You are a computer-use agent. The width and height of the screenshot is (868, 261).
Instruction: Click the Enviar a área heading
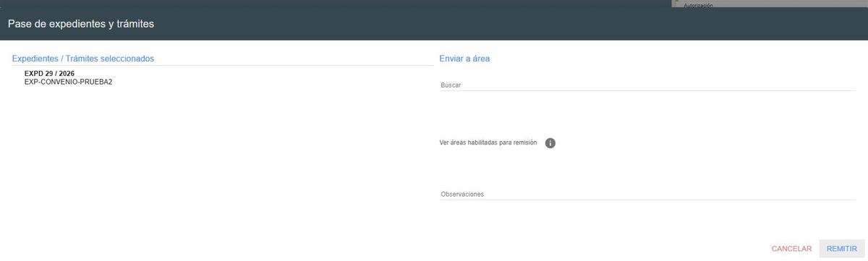pos(464,59)
